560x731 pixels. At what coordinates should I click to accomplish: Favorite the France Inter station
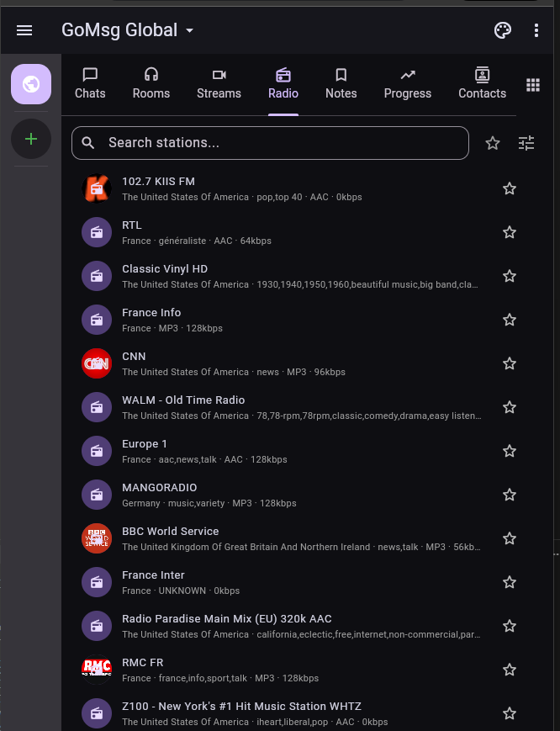pyautogui.click(x=510, y=582)
